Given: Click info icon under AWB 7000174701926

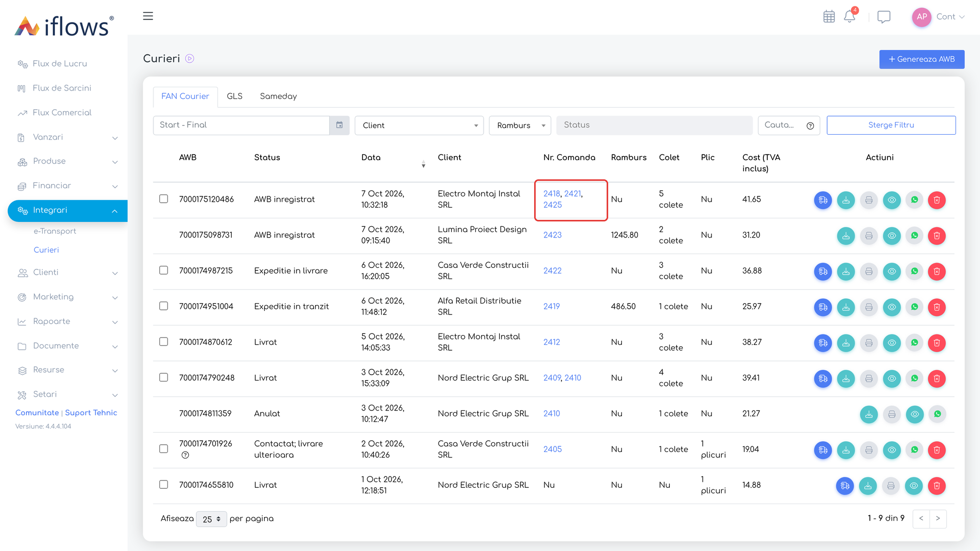Looking at the screenshot, I should [x=185, y=455].
